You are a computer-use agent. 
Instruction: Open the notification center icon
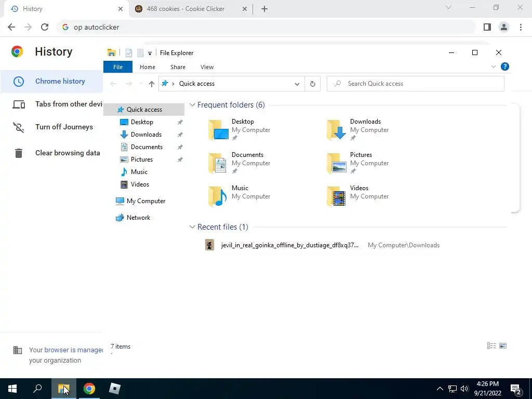(x=516, y=389)
